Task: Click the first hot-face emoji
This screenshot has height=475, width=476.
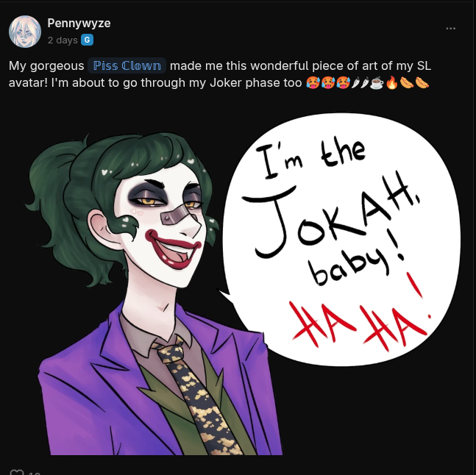Action: point(313,82)
